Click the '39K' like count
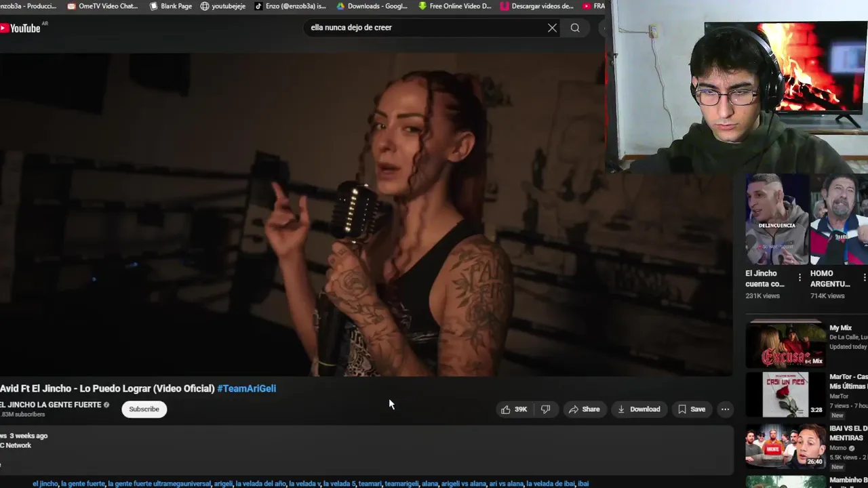Viewport: 868px width, 488px height. (521, 409)
